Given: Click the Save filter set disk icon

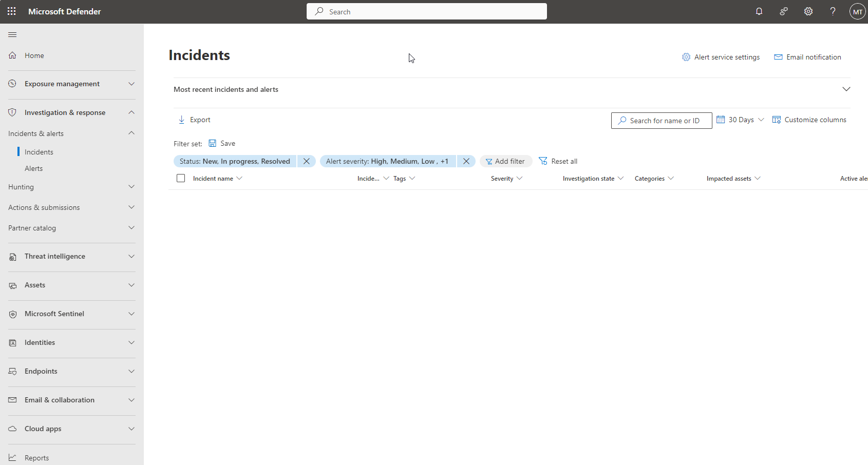Looking at the screenshot, I should 212,143.
